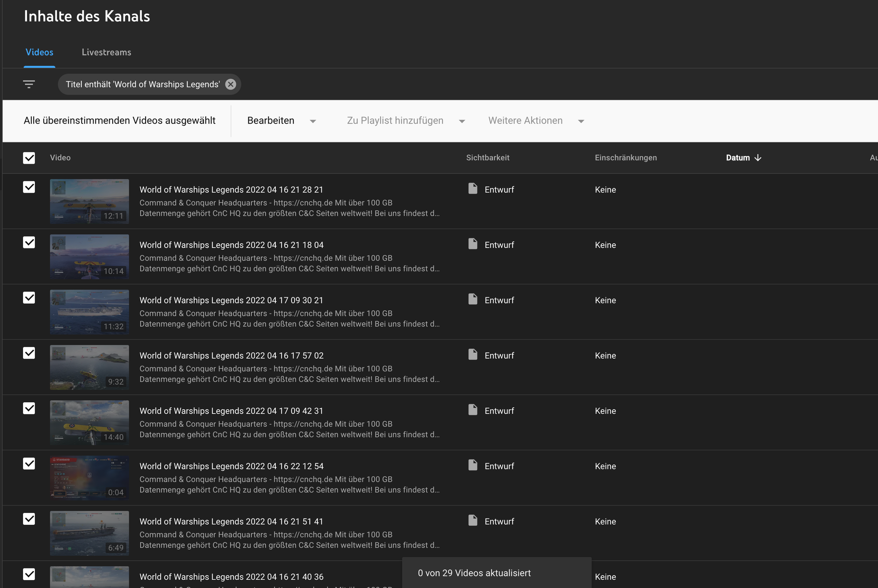Open the 'Zu Playlist hinzufügen' dropdown
This screenshot has height=588, width=878.
point(406,121)
